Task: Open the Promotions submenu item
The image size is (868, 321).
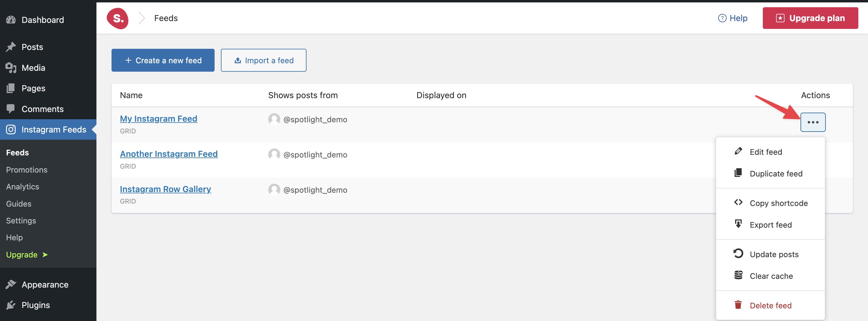Action: pos(27,170)
